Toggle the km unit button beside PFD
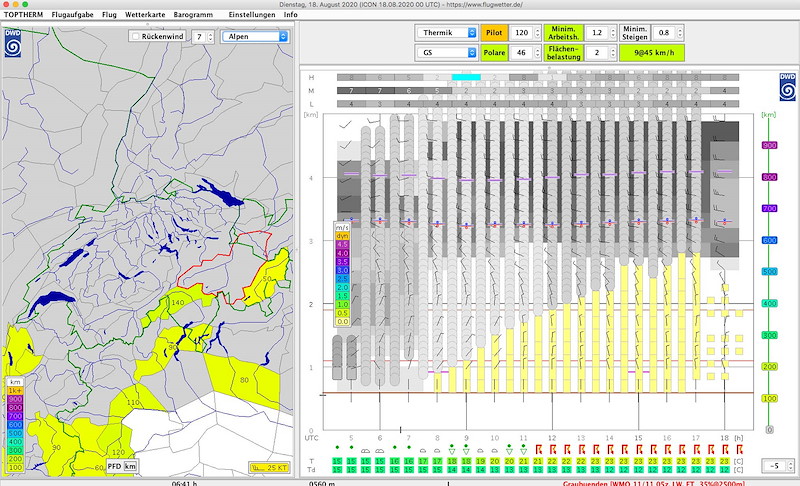 (131, 466)
